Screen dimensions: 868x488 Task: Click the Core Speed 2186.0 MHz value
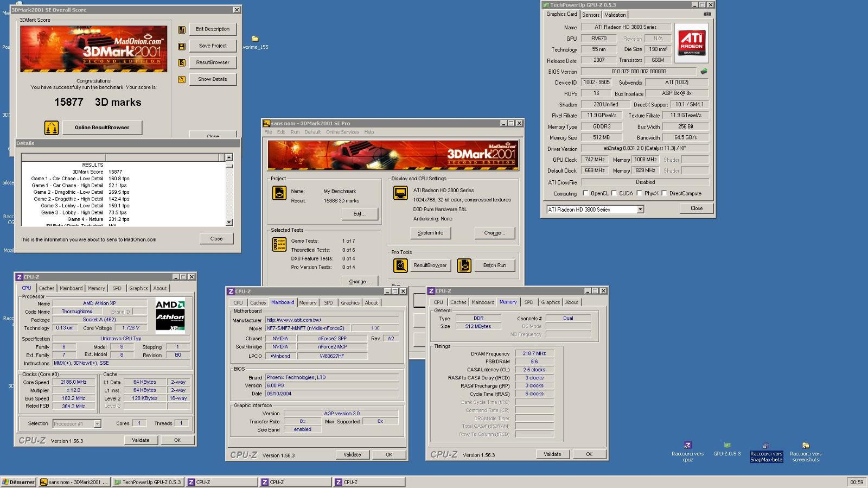click(74, 382)
